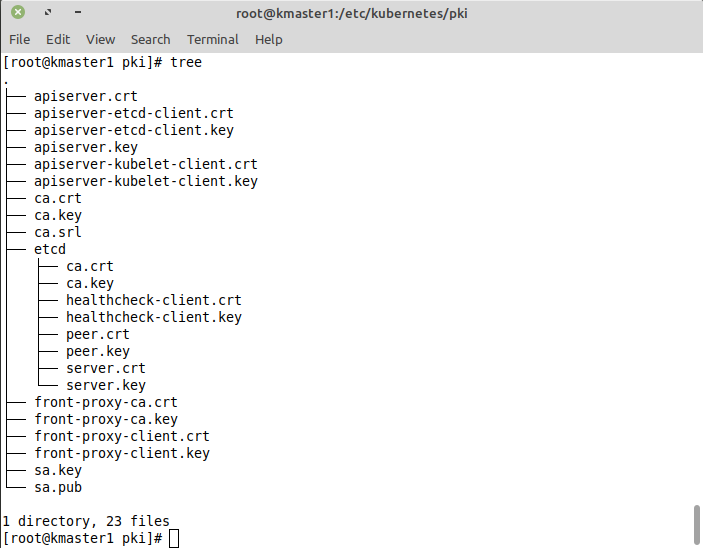Open the Search menu

coord(150,40)
